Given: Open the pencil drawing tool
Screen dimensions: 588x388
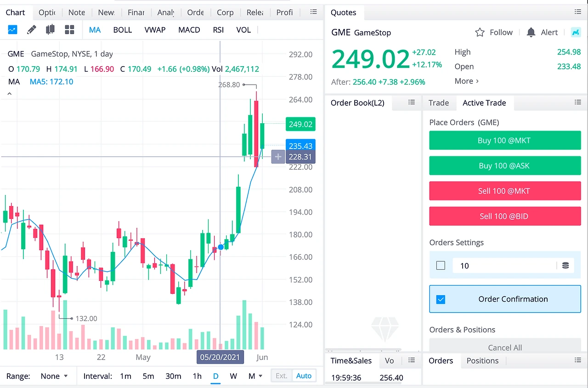Looking at the screenshot, I should [32, 30].
